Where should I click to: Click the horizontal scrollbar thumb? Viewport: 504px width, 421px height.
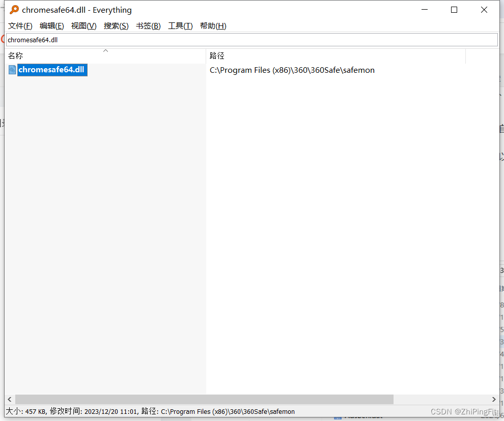click(x=204, y=400)
